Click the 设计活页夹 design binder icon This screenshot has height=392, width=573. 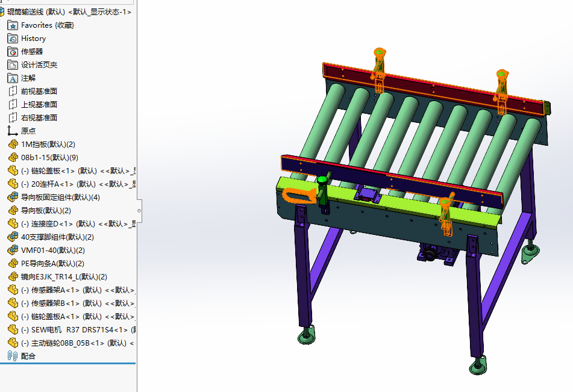click(13, 65)
